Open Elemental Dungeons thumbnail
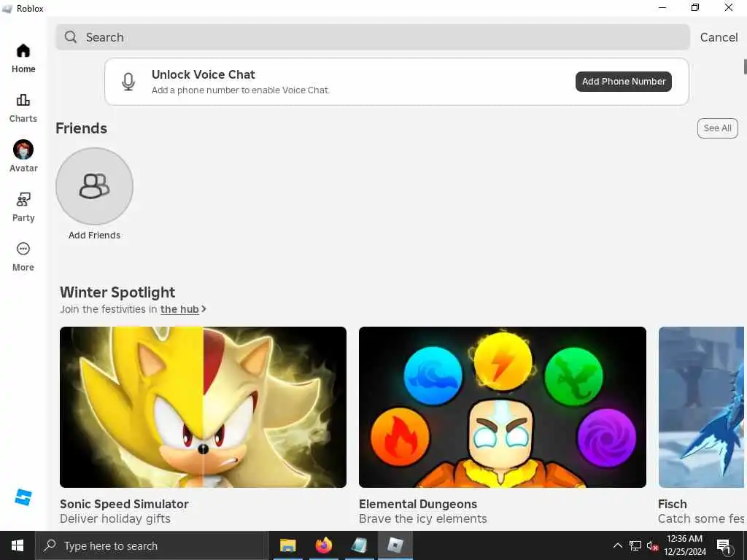 click(x=503, y=407)
